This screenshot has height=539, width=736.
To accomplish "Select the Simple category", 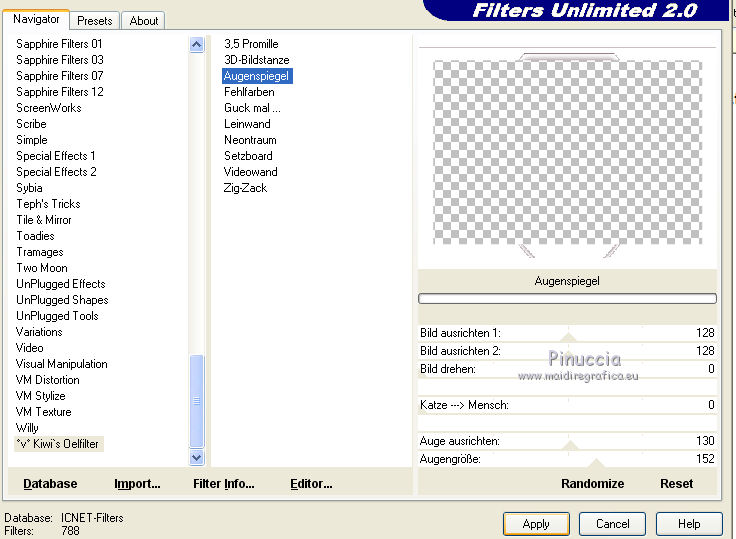I will (x=32, y=139).
